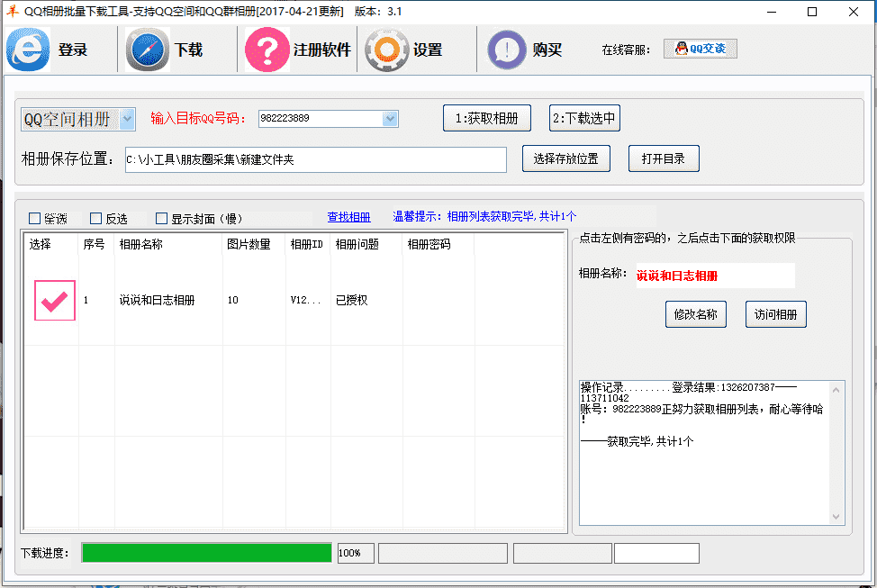Click the 100% progress value box
Image resolution: width=877 pixels, height=588 pixels.
356,553
